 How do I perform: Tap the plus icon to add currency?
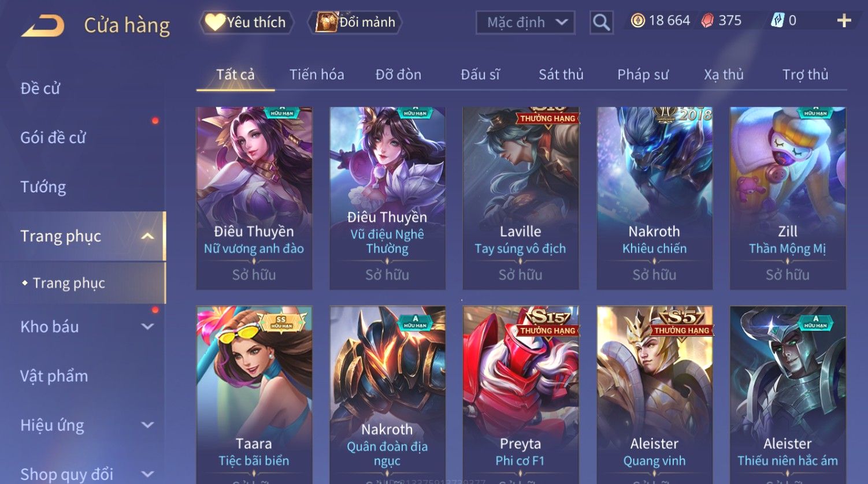[x=844, y=21]
